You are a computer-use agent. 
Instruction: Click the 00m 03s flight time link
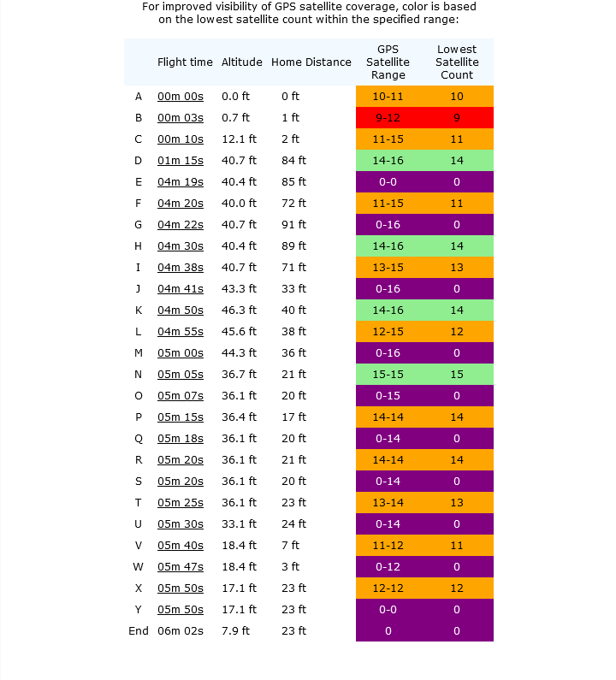tap(180, 117)
